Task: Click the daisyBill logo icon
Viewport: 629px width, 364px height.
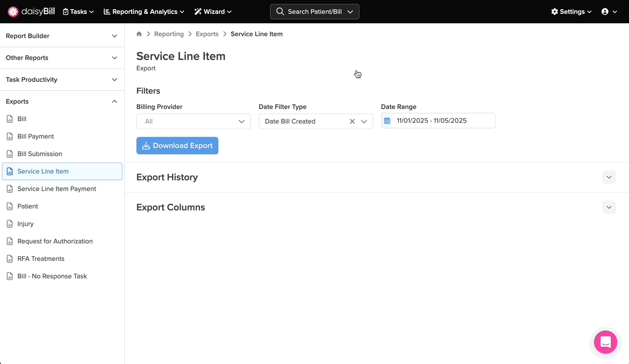Action: 13,12
